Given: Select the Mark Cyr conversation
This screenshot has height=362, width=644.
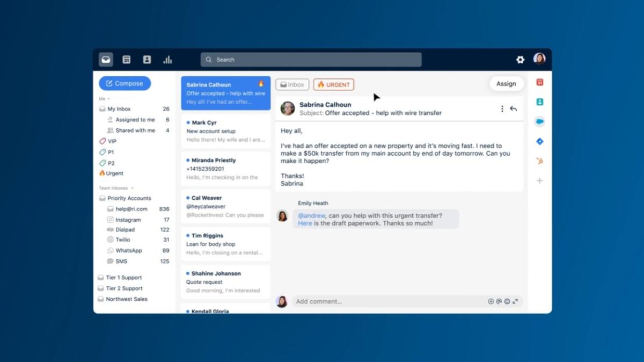Looking at the screenshot, I should (225, 131).
